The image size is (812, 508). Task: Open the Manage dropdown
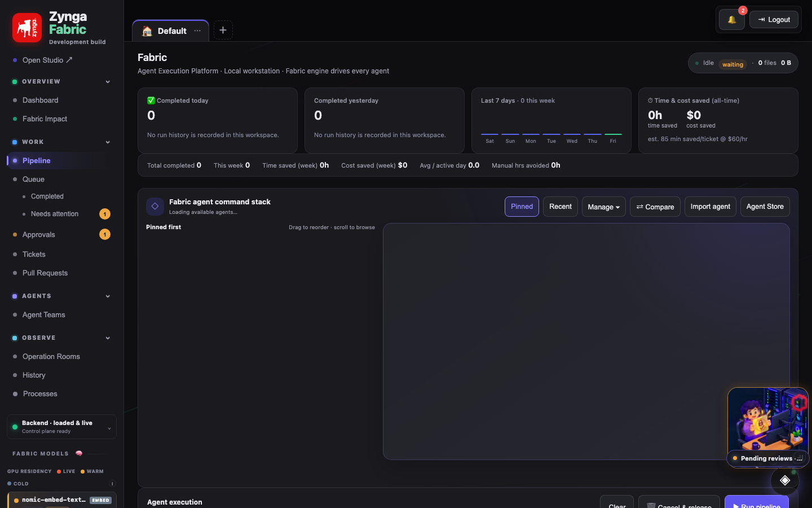tap(603, 207)
